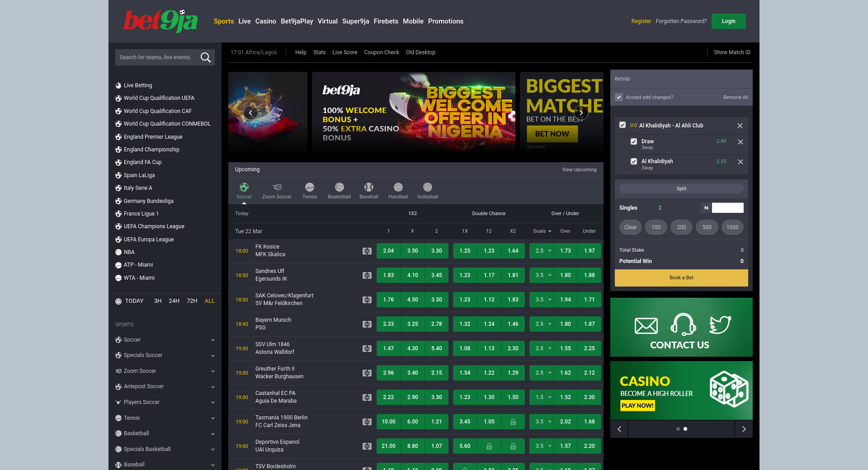Open the Contact Us banner
The image size is (868, 470).
point(681,327)
